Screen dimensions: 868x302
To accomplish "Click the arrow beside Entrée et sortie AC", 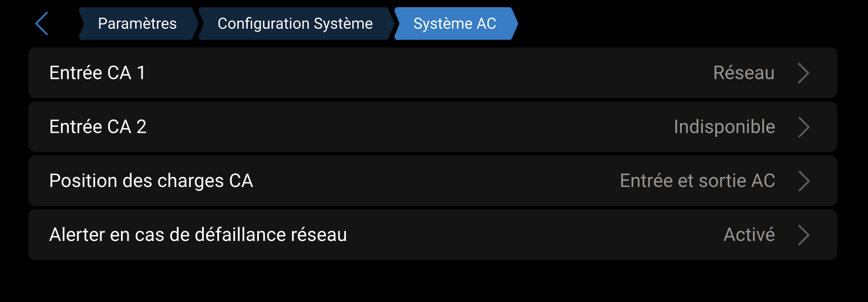I will coord(803,181).
